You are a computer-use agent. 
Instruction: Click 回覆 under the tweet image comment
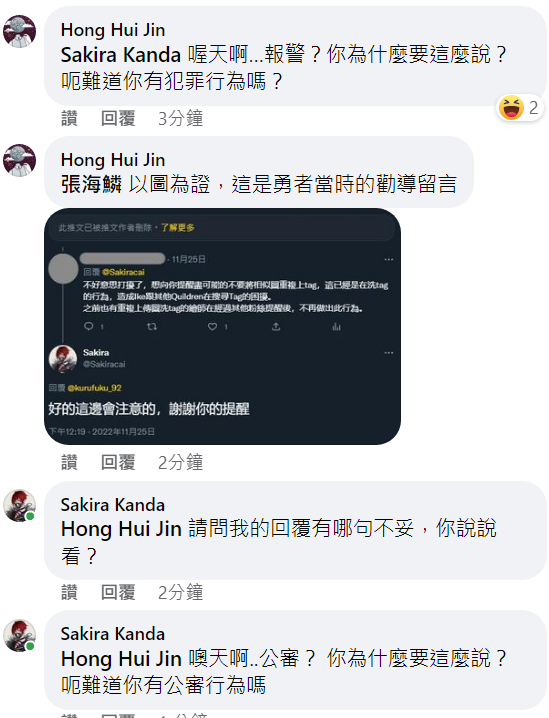coord(118,462)
